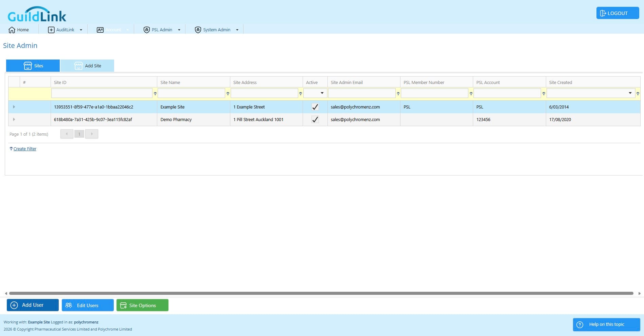644x336 pixels.
Task: Expand the Demo Pharmacy row details
Action: point(14,119)
